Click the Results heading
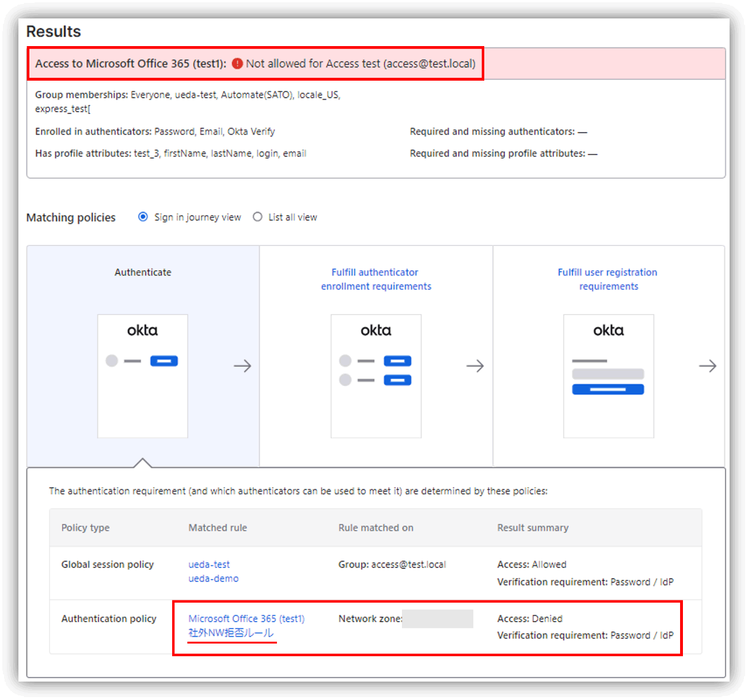 [54, 31]
